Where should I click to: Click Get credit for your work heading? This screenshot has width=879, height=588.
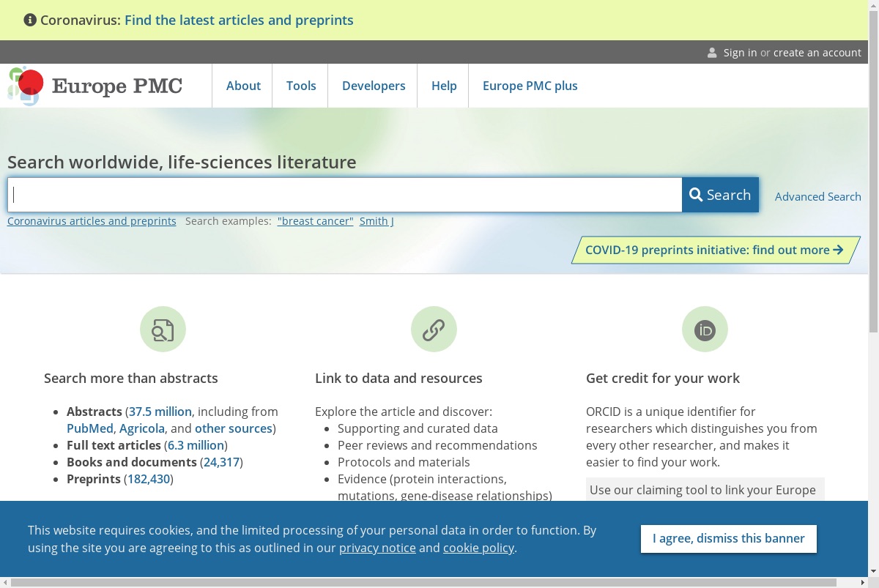(663, 379)
